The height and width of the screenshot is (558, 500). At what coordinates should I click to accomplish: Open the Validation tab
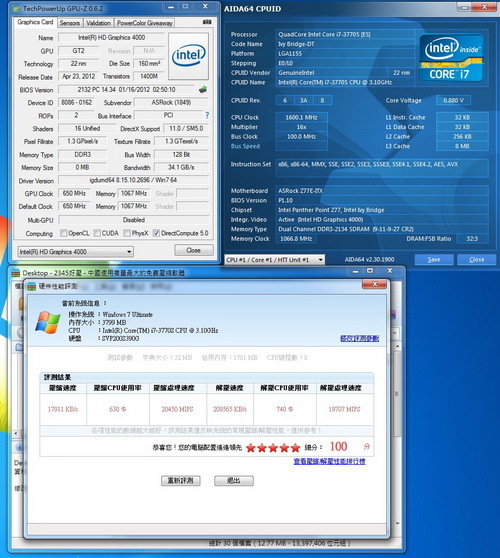[99, 23]
